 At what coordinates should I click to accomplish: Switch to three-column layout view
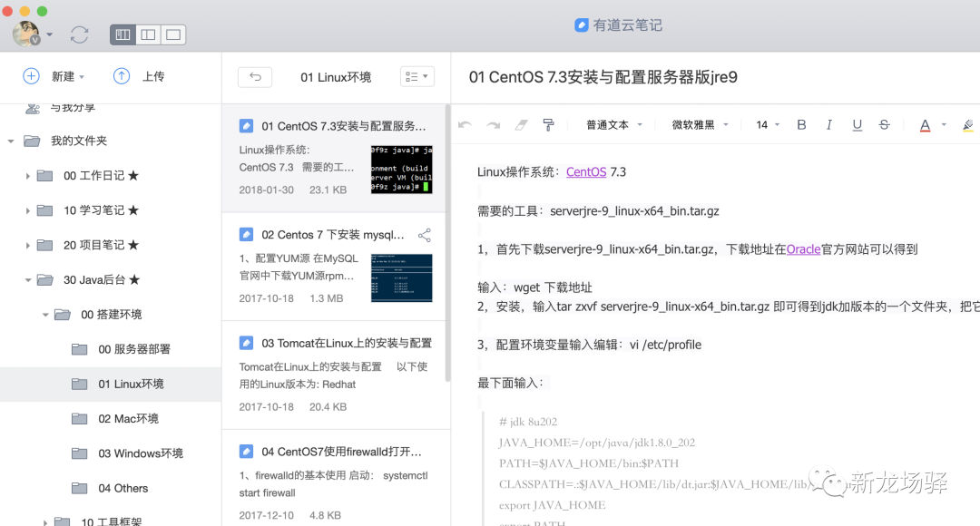point(123,35)
